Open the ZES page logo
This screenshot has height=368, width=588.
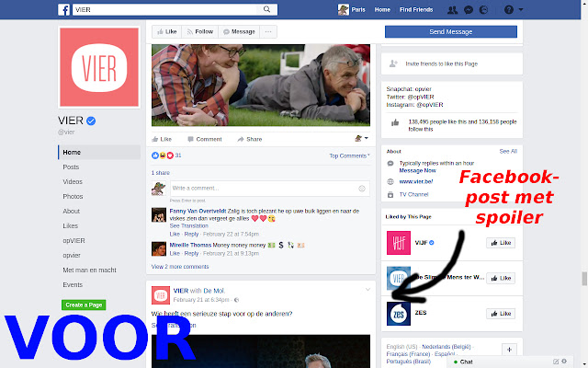point(399,314)
